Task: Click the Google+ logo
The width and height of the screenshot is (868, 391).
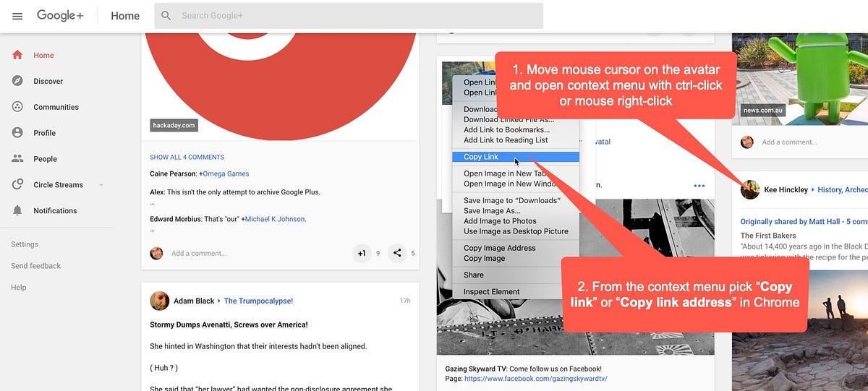Action: point(60,15)
